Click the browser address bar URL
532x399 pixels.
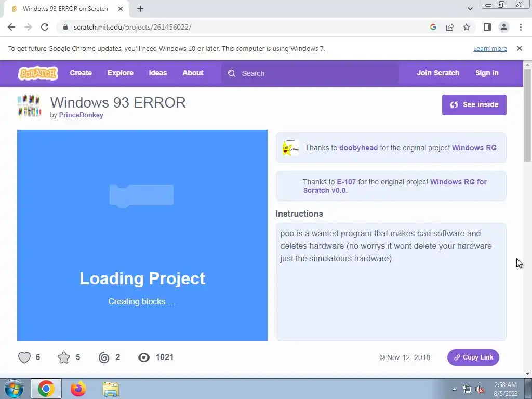tap(132, 27)
